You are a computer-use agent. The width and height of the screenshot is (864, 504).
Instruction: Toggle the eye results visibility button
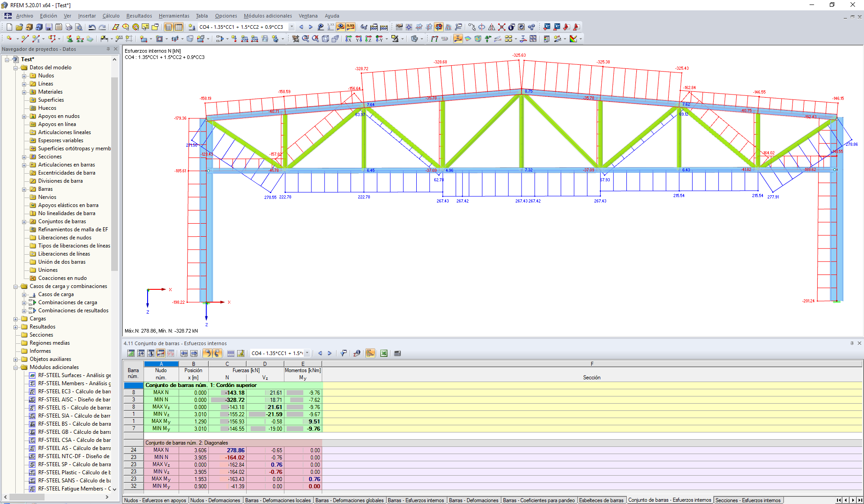pos(341,27)
